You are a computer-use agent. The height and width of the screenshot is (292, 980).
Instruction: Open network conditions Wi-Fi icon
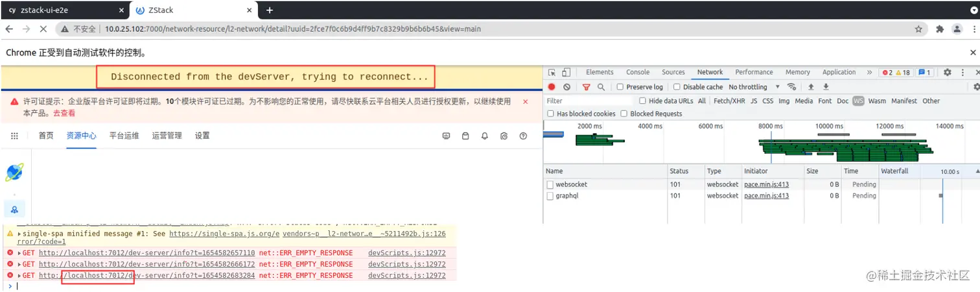coord(791,87)
